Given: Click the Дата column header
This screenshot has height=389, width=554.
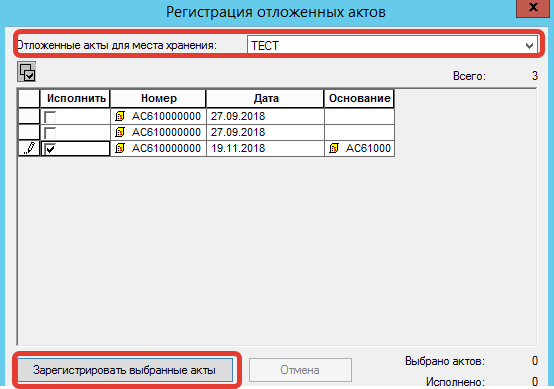Looking at the screenshot, I should point(266,98).
